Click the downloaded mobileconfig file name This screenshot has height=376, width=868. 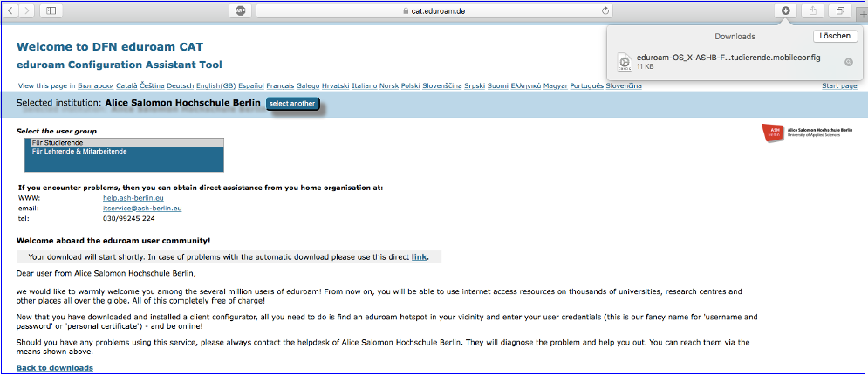(x=728, y=57)
